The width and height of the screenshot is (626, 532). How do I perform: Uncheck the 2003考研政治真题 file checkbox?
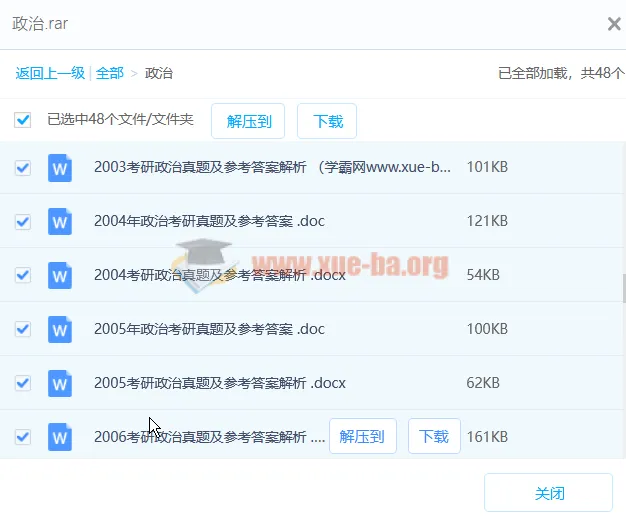[x=22, y=167]
